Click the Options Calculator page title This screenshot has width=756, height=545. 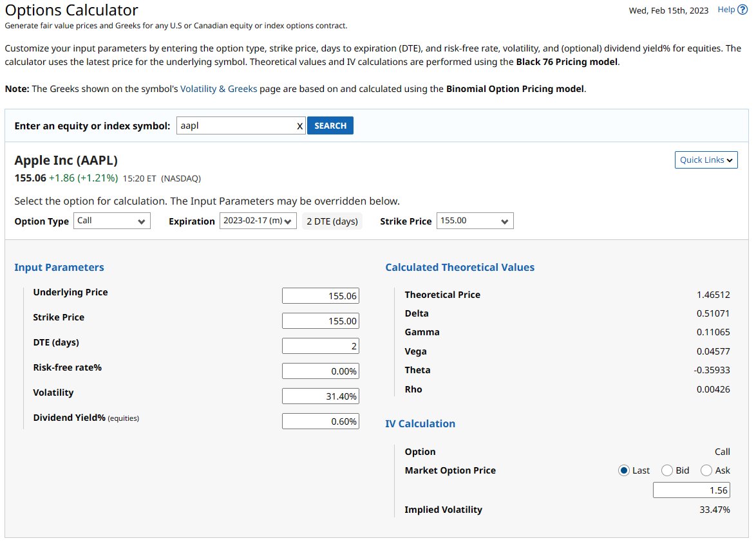click(71, 10)
